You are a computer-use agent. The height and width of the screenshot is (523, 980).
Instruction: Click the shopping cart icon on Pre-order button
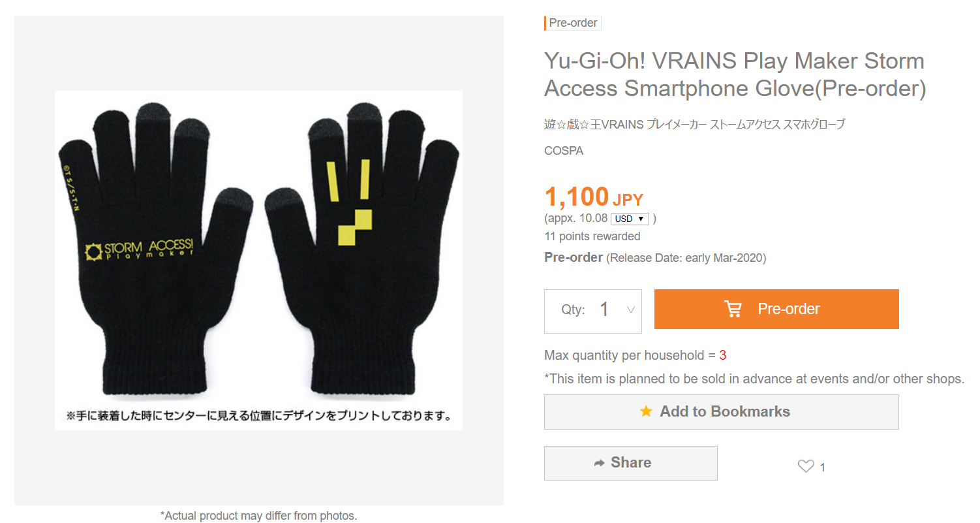pyautogui.click(x=733, y=309)
